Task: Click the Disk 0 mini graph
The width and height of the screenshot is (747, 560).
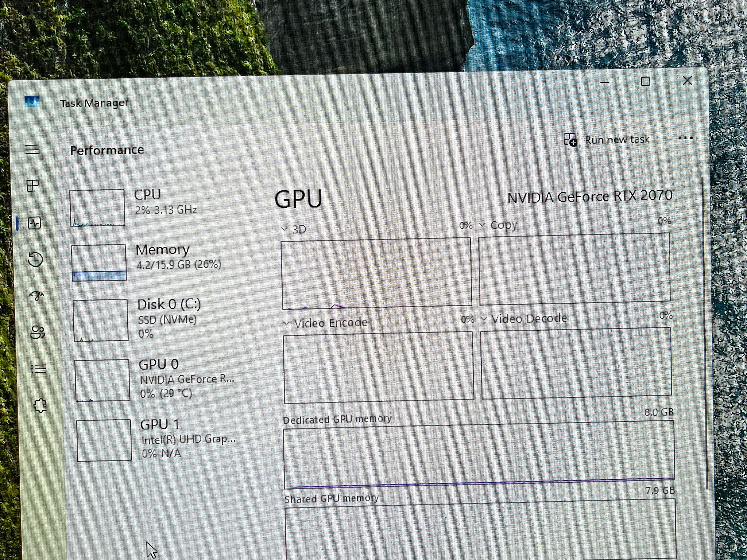Action: tap(101, 320)
